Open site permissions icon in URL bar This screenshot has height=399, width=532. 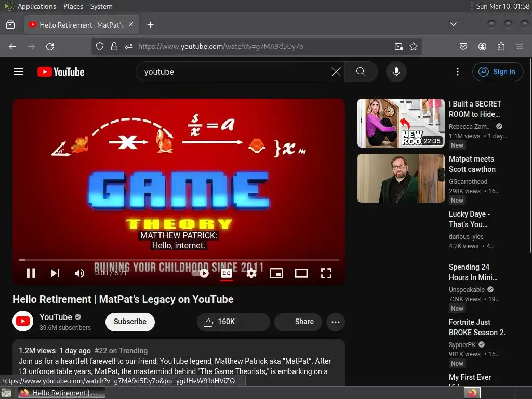tap(129, 46)
